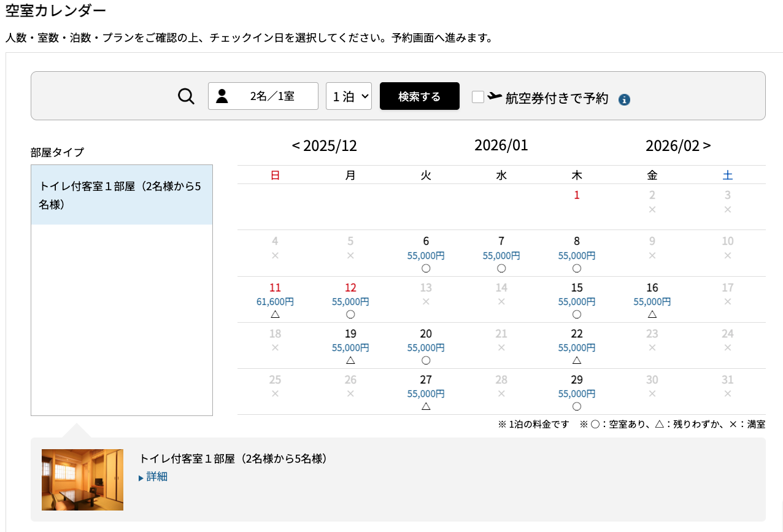Click the search magnifier icon
The height and width of the screenshot is (532, 783).
pyautogui.click(x=185, y=96)
